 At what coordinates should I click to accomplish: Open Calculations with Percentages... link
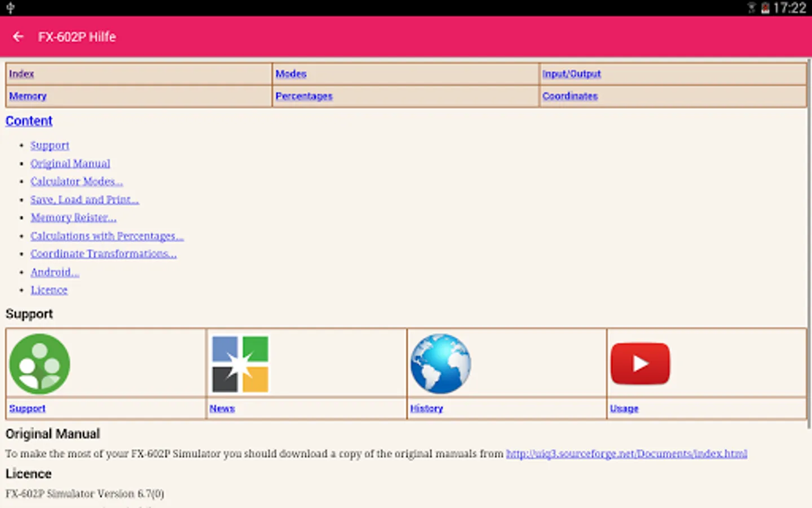click(107, 236)
